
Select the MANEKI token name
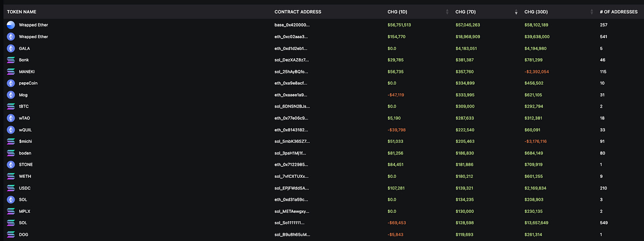point(27,72)
